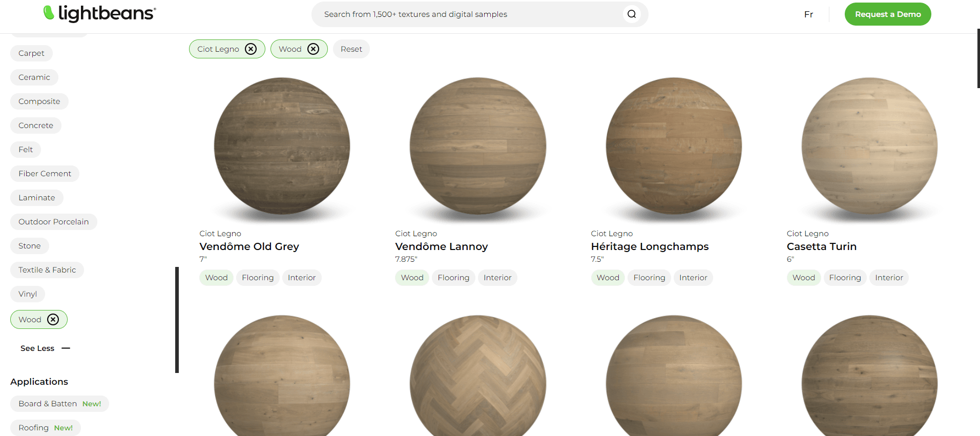Select Board & Batten application filter
The width and height of the screenshot is (980, 436).
[x=59, y=404]
